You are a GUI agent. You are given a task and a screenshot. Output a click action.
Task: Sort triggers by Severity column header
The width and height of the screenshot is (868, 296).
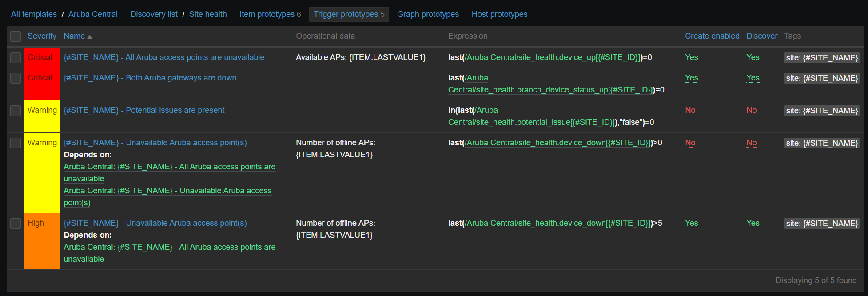point(42,36)
